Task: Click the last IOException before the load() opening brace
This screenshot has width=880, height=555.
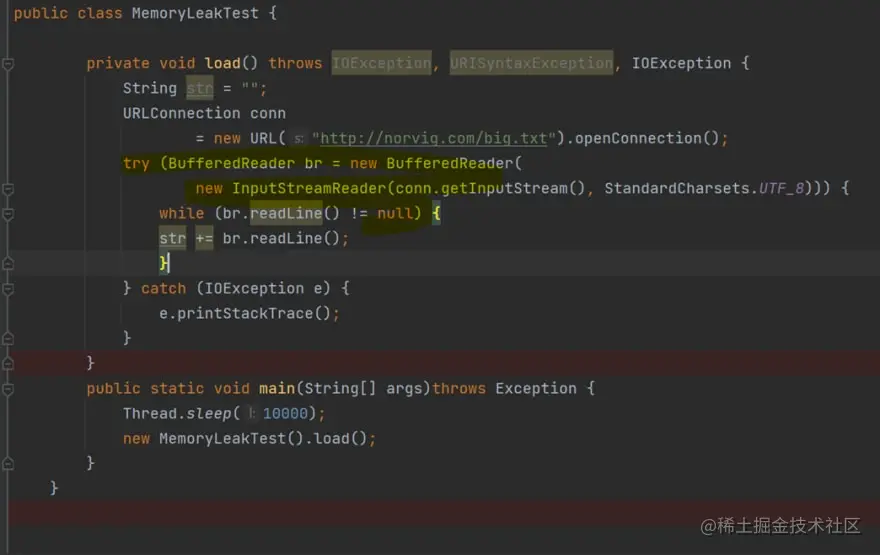Action: point(681,63)
